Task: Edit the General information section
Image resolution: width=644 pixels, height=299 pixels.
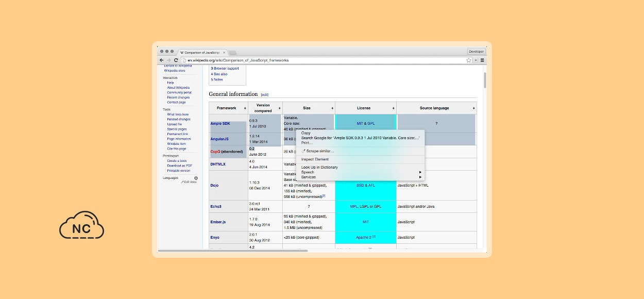Action: point(265,95)
